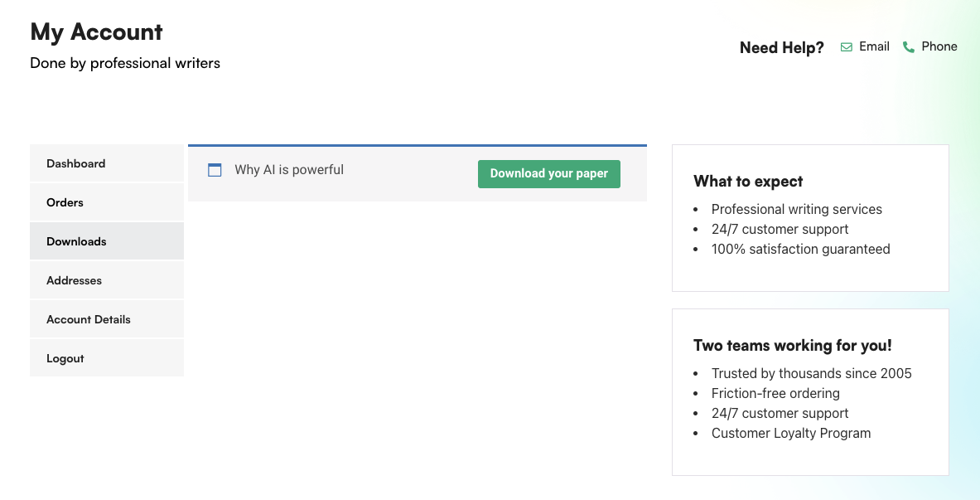
Task: Click the "Customer Loyalty Program" list item
Action: (791, 433)
